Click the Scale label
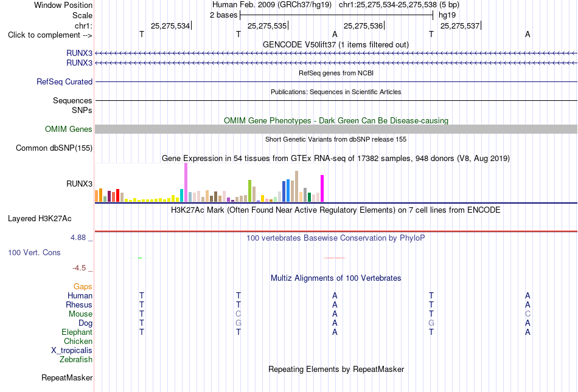This screenshot has height=392, width=578. pos(83,15)
